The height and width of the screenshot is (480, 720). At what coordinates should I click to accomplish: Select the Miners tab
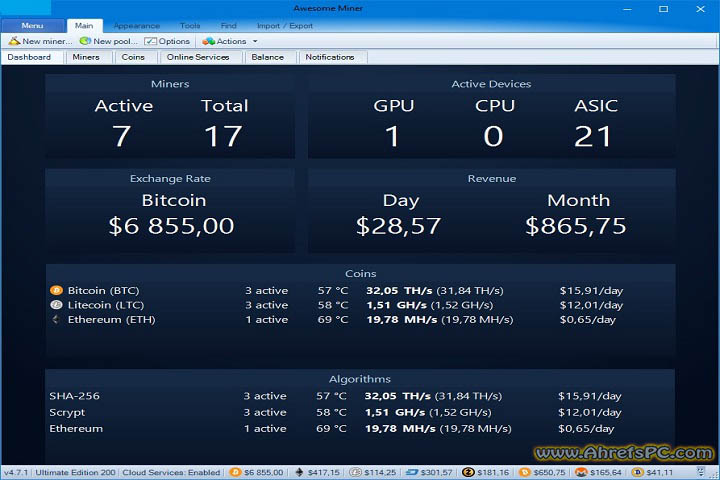[x=86, y=57]
